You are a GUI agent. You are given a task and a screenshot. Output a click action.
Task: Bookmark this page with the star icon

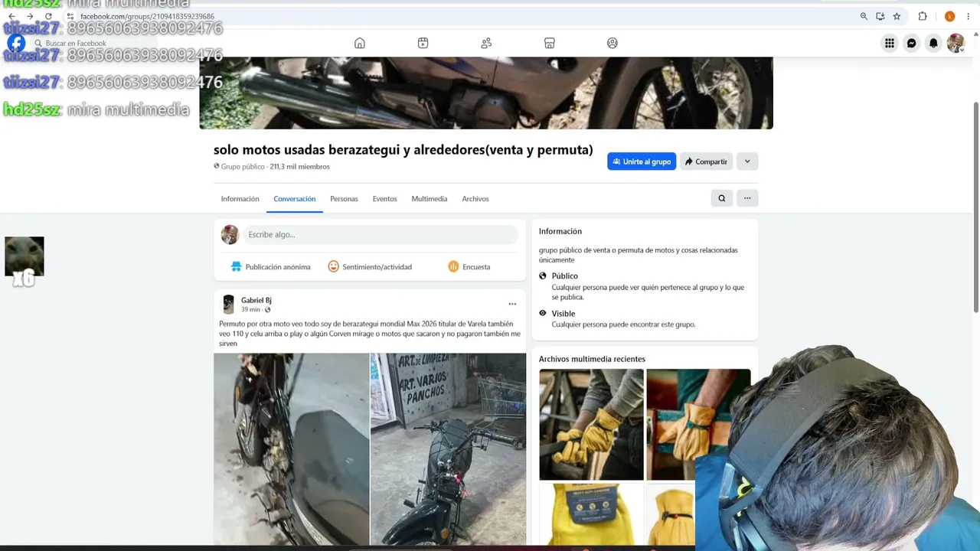(897, 16)
